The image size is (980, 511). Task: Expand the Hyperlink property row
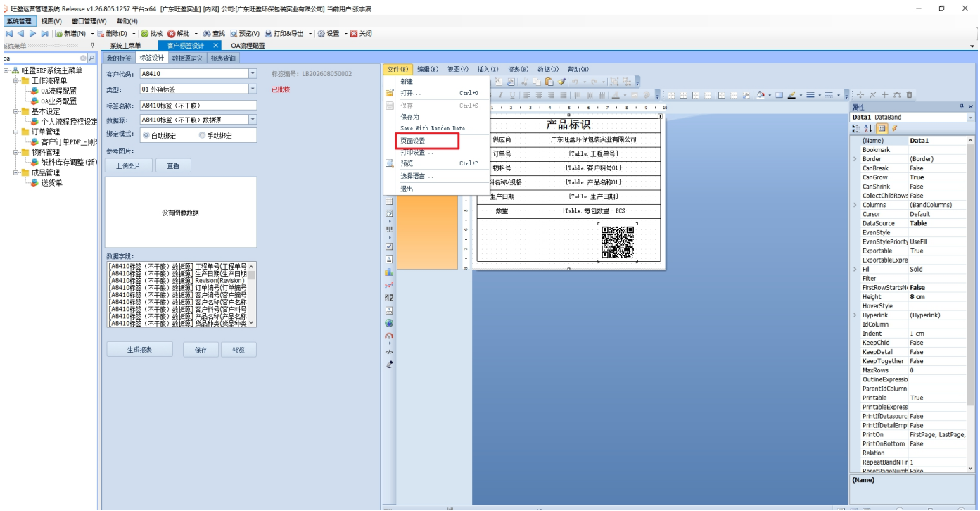coord(855,315)
